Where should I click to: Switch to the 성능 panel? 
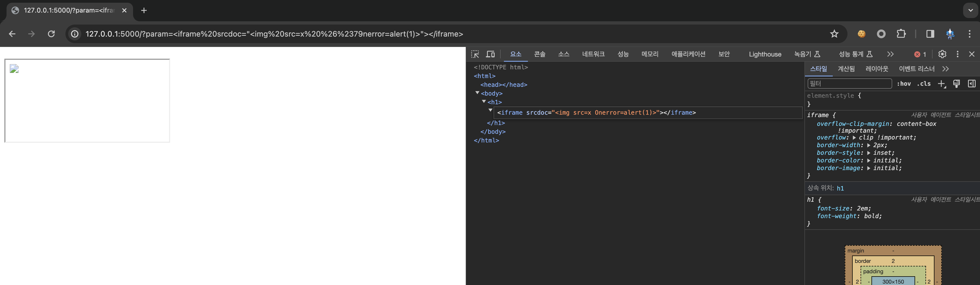(623, 54)
